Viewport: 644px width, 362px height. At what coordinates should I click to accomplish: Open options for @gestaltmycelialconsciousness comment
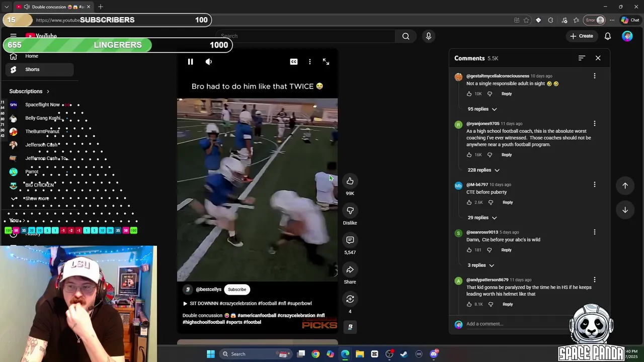(x=594, y=76)
